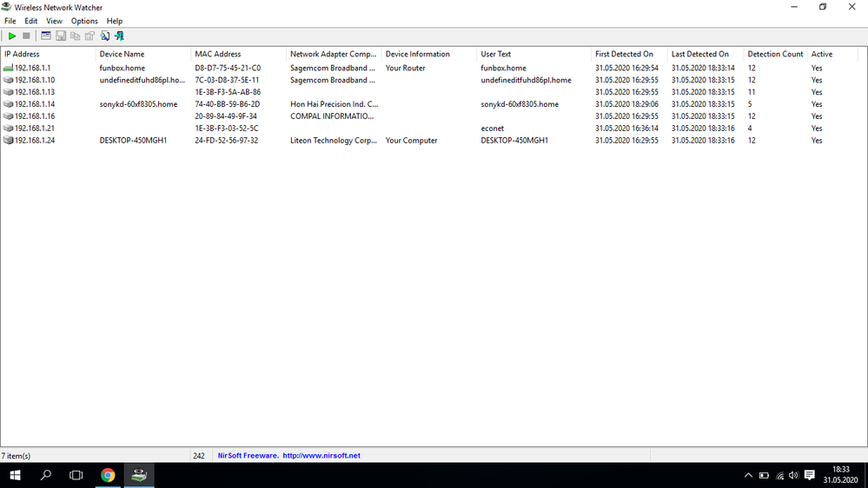The height and width of the screenshot is (488, 868).
Task: Sort by MAC Address column header
Action: (239, 54)
